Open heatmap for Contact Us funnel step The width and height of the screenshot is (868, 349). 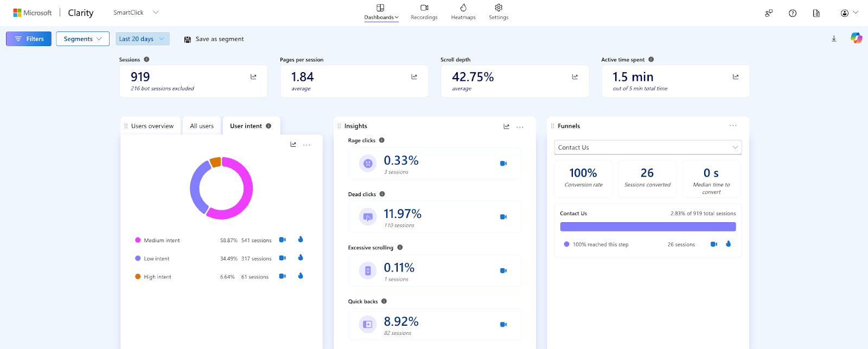728,244
